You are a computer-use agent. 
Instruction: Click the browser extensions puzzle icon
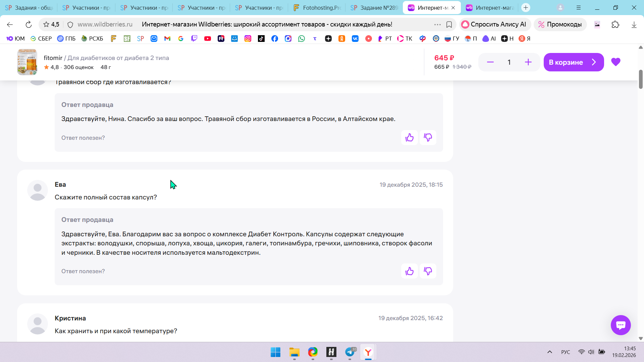[x=615, y=24]
